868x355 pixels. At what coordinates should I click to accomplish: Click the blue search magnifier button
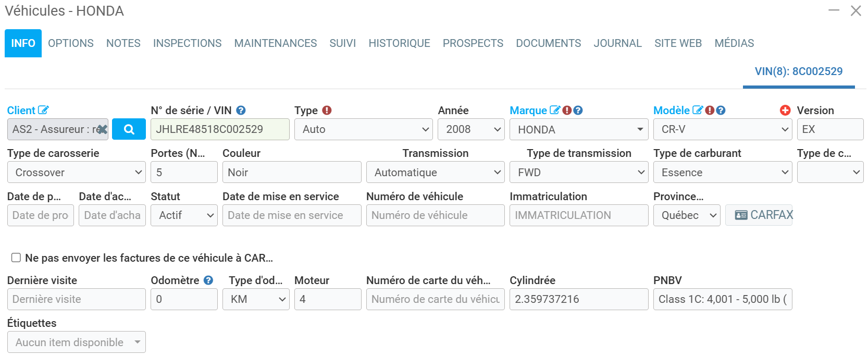[x=129, y=129]
